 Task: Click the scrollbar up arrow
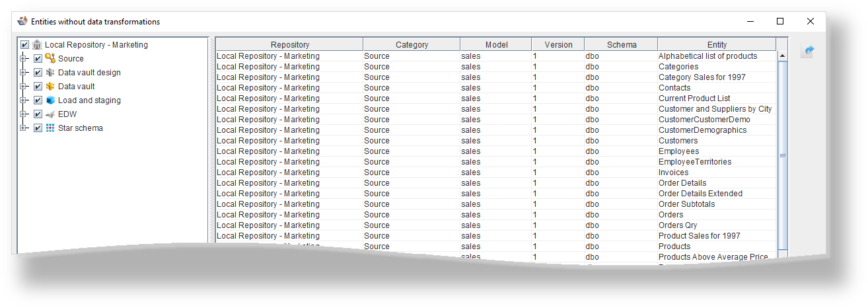(783, 56)
